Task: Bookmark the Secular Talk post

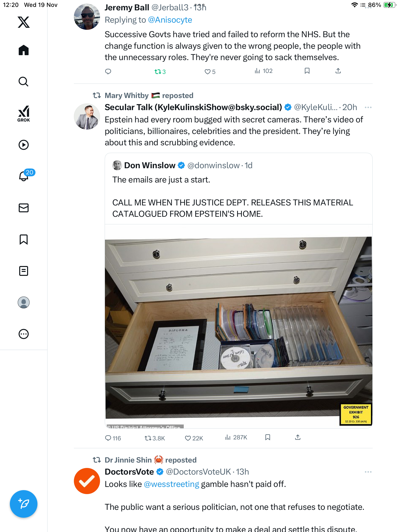Action: [x=268, y=437]
